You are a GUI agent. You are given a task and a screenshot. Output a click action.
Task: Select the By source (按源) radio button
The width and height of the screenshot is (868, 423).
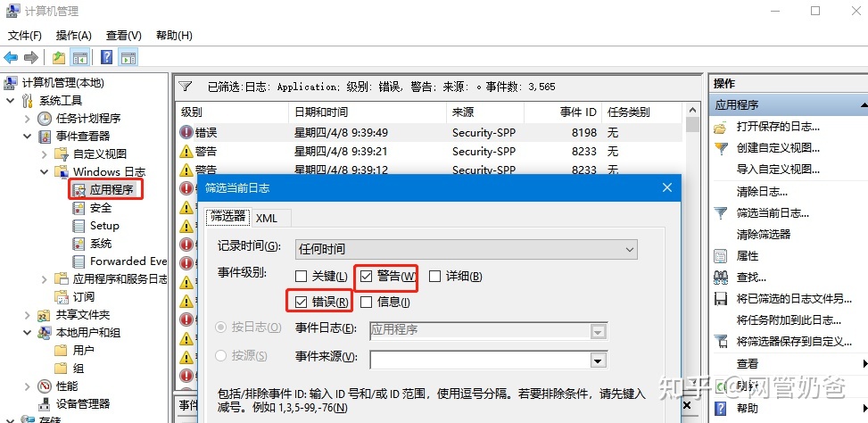coord(221,356)
